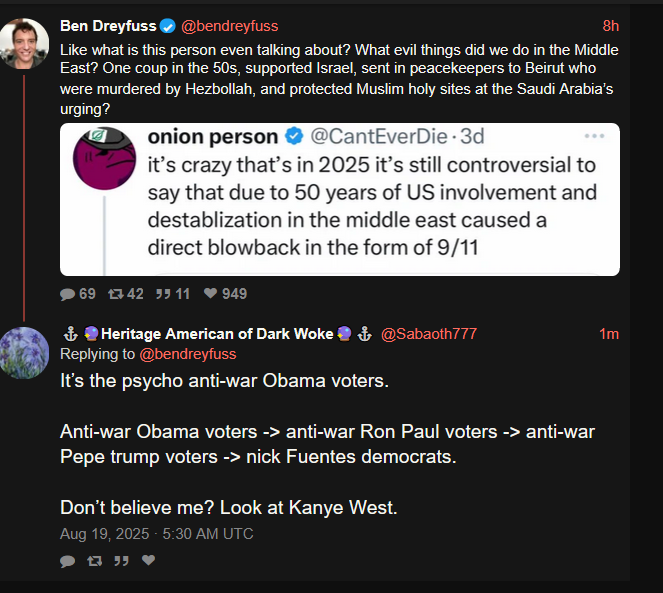Click the retweet icon under Sabaoth777's reply
Screen dimensions: 663x593
[94, 561]
